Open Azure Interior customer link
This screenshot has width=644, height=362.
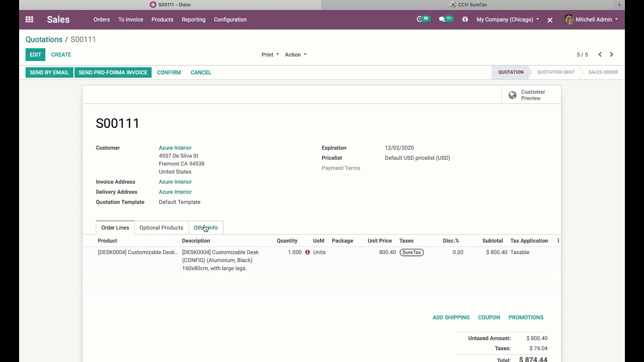pyautogui.click(x=175, y=148)
